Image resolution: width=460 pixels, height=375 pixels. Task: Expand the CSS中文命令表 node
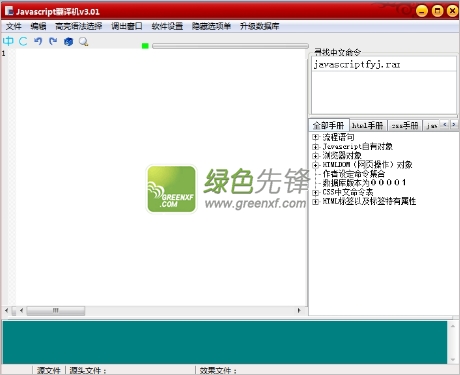click(x=315, y=192)
